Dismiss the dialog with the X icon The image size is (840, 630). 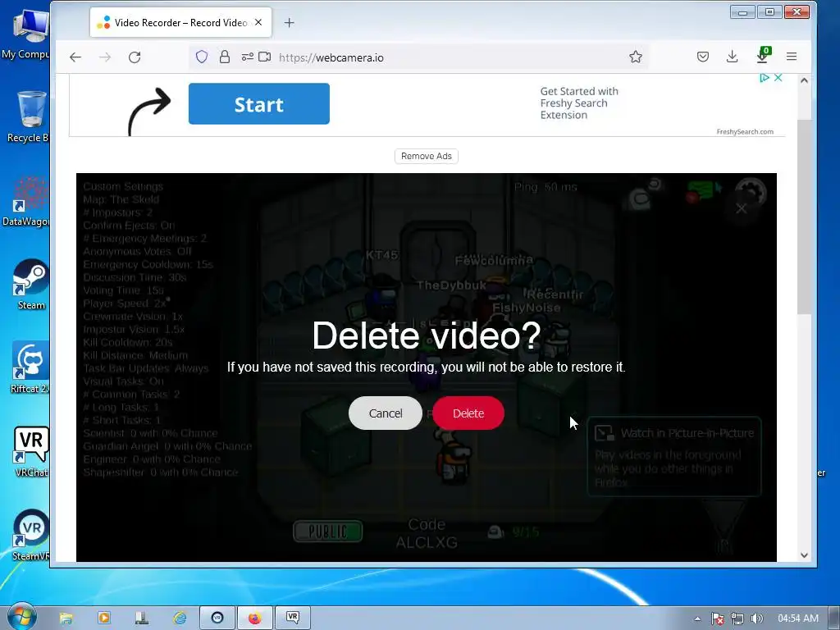[x=741, y=208]
